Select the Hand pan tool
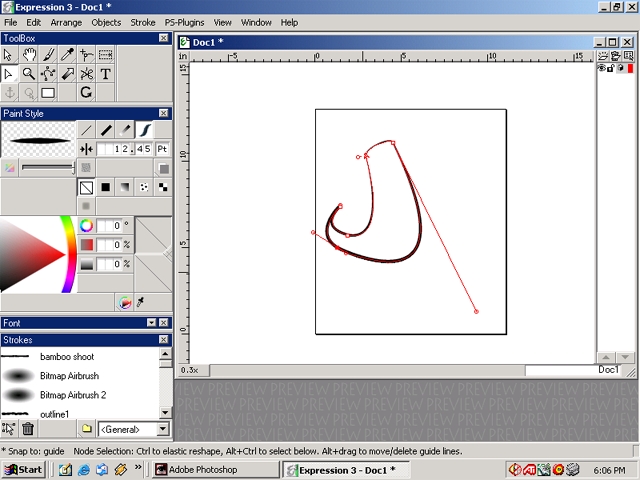 coord(29,54)
